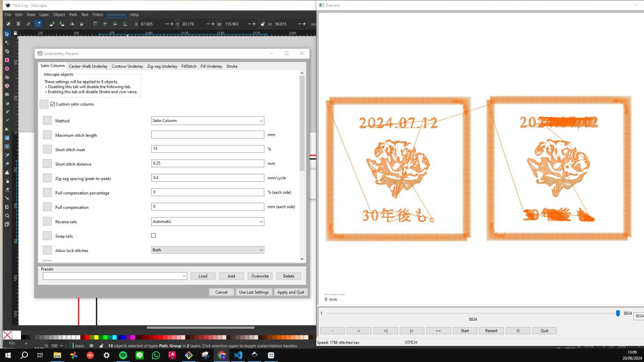Enable Swap rails checkbox
The width and height of the screenshot is (644, 362).
click(x=154, y=235)
